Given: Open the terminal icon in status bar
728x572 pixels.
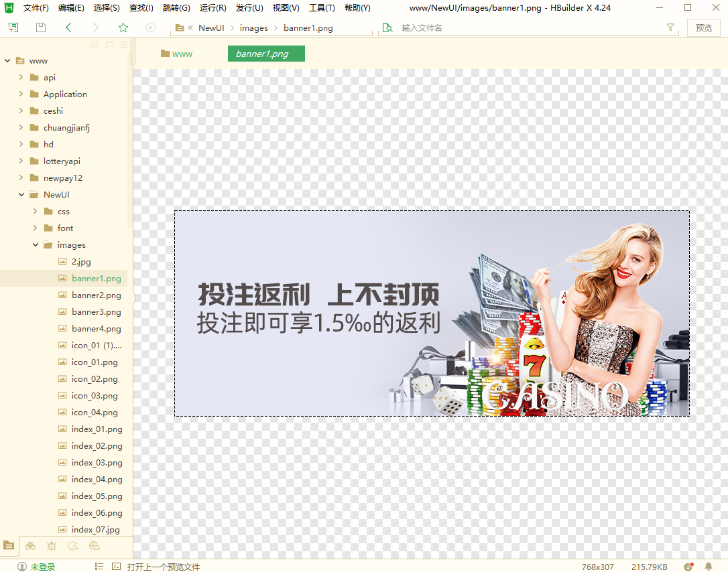Looking at the screenshot, I should click(x=116, y=567).
